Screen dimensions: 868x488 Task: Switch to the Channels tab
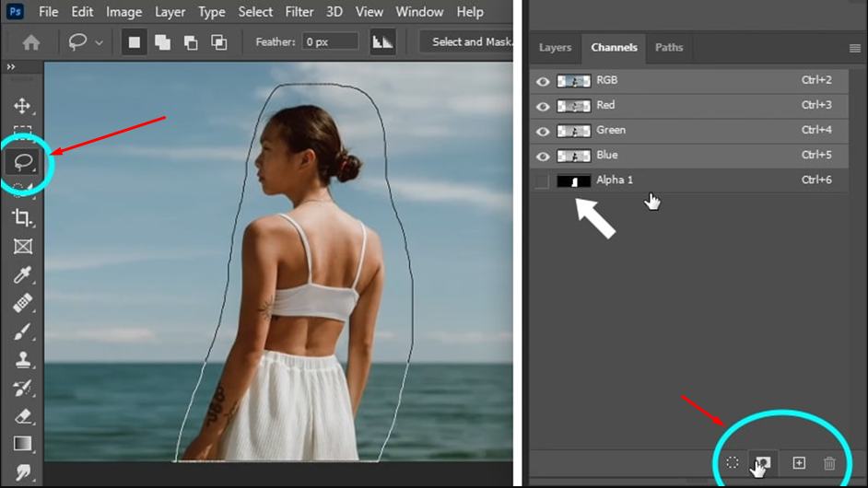pyautogui.click(x=614, y=48)
